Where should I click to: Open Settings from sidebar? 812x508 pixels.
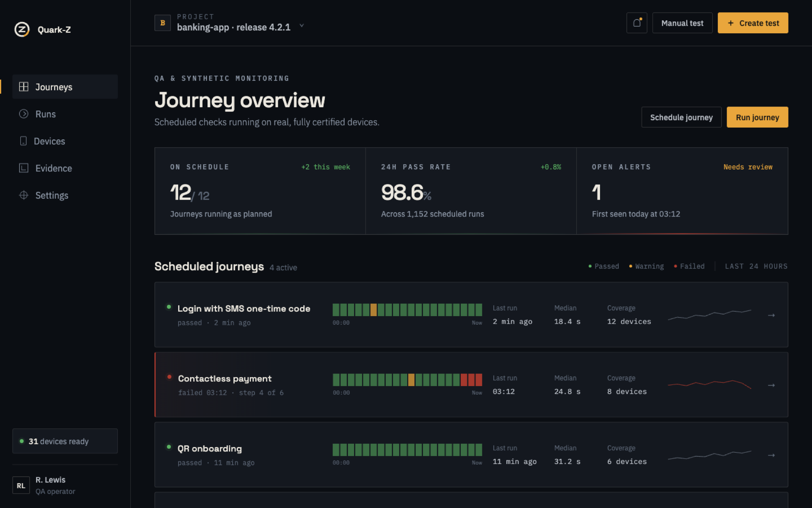point(65,195)
